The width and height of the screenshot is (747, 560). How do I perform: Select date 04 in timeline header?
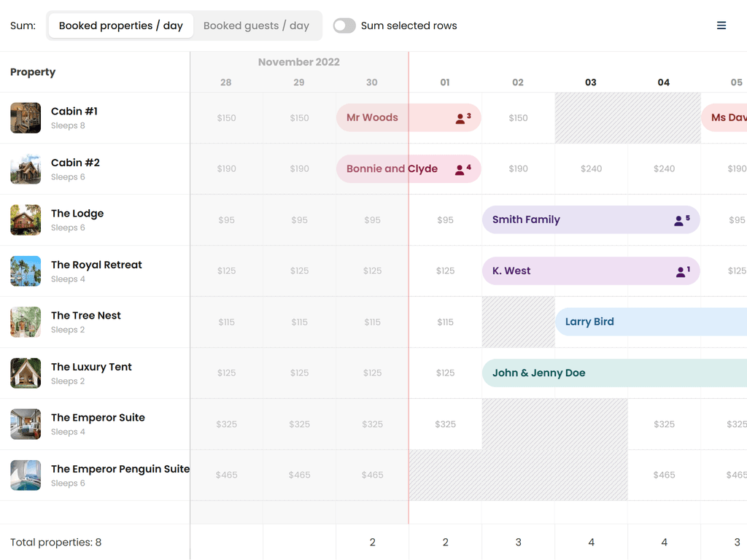(x=664, y=82)
